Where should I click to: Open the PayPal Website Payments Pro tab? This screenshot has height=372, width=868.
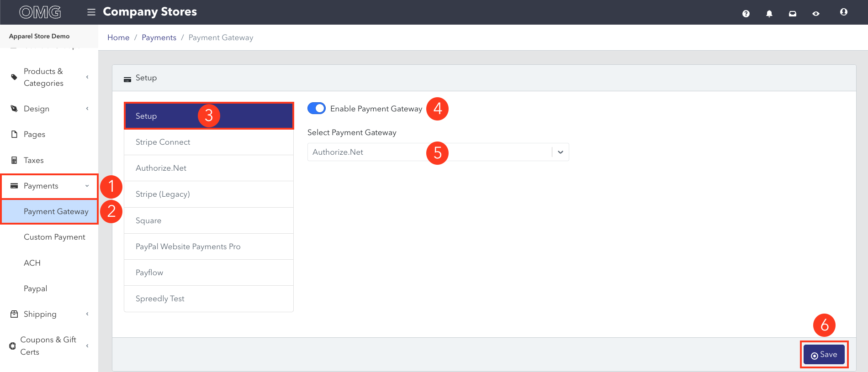pyautogui.click(x=209, y=246)
